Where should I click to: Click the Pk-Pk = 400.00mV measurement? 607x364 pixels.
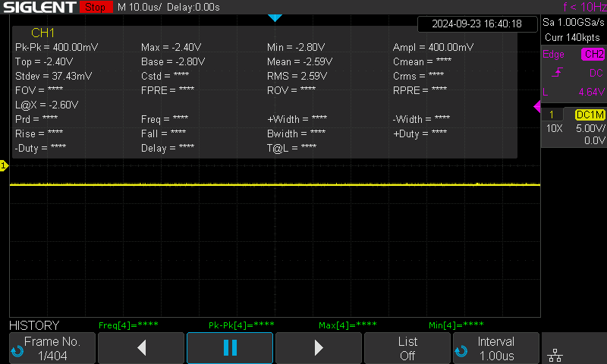[57, 47]
